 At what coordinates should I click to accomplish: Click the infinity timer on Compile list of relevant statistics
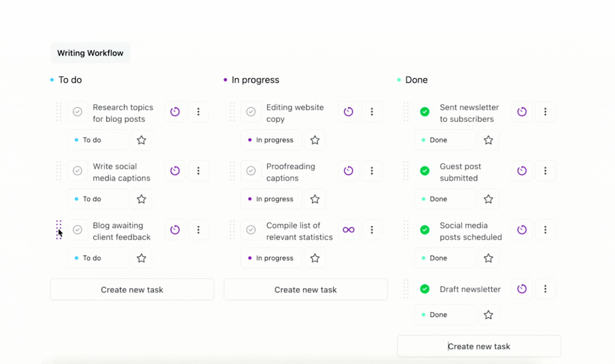point(348,230)
